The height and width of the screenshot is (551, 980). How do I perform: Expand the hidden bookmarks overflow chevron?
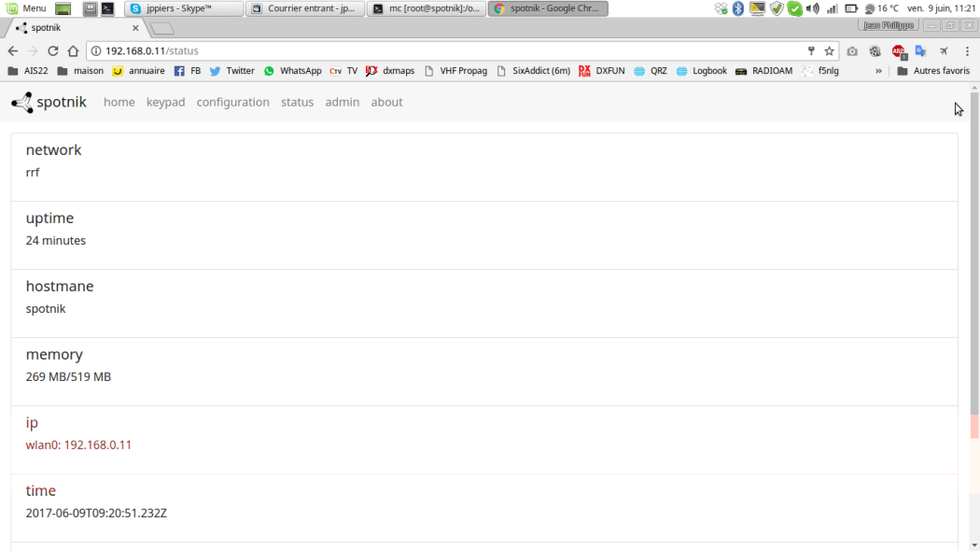pos(878,71)
